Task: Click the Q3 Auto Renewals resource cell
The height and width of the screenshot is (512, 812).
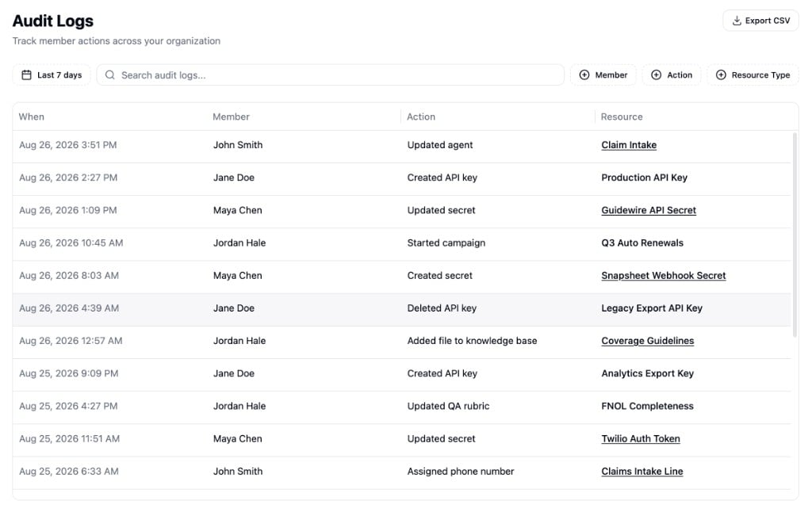Action: point(642,243)
